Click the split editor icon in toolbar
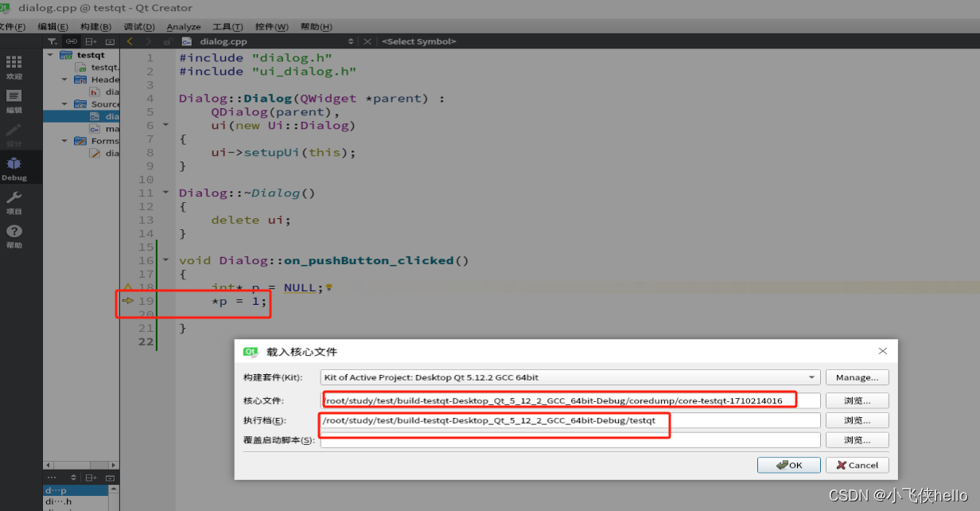Image resolution: width=980 pixels, height=511 pixels. (90, 41)
